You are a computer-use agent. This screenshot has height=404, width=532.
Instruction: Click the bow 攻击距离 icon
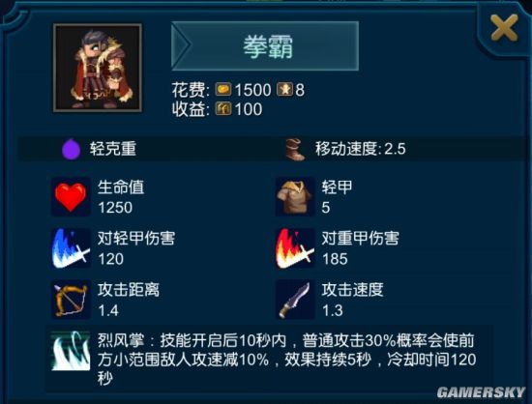point(71,300)
